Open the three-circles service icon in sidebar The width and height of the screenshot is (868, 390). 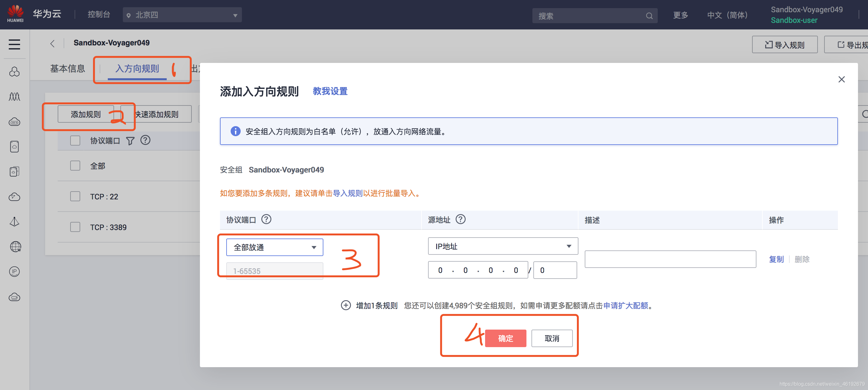pos(14,71)
